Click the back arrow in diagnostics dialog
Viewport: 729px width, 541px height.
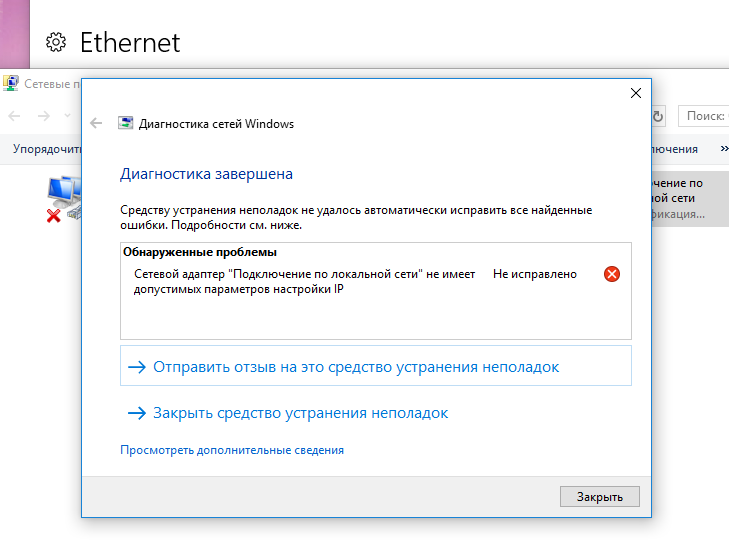(x=96, y=123)
